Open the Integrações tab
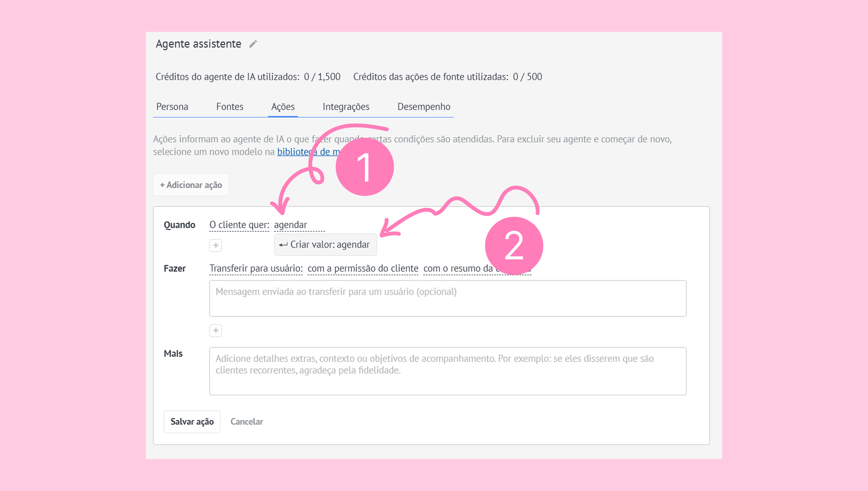868x491 pixels. pos(346,106)
